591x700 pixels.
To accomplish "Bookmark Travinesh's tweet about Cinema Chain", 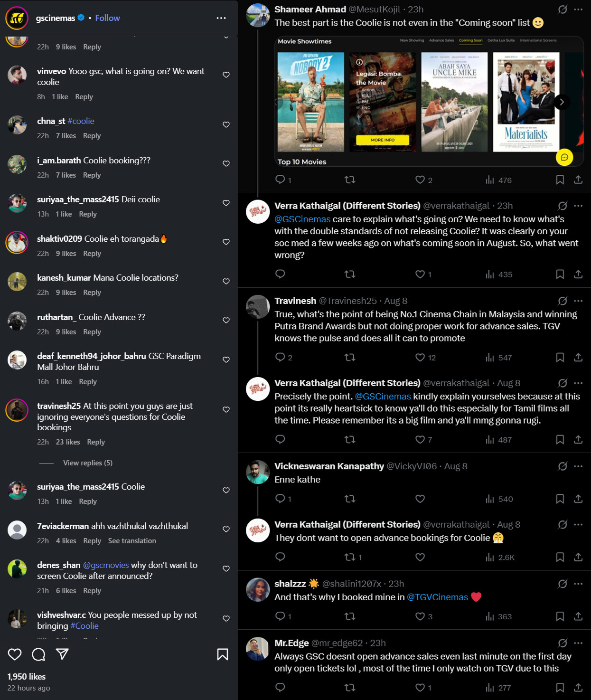I will [x=560, y=357].
